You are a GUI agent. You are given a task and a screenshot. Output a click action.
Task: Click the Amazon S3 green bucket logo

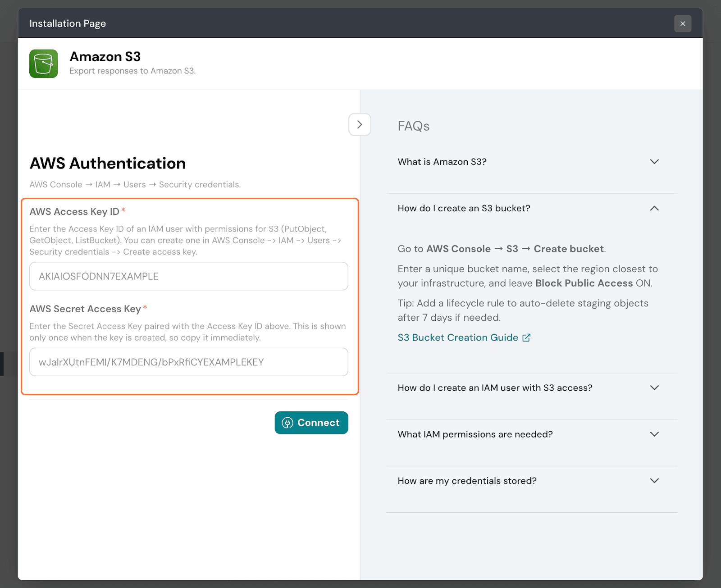[44, 64]
